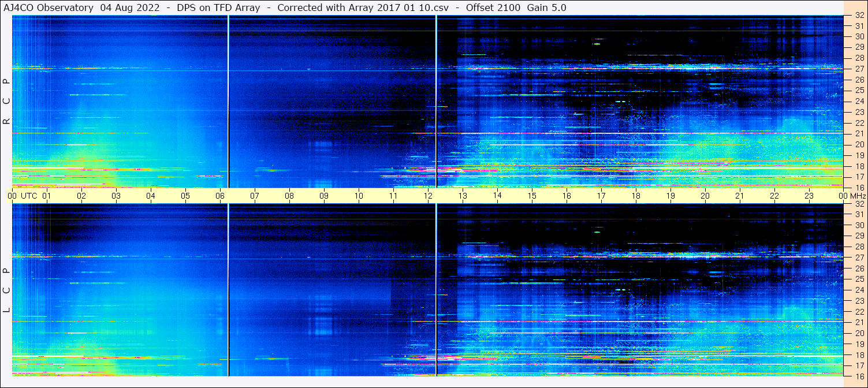This screenshot has width=868, height=388.
Task: Select hour "22" on the time axis
Action: [x=774, y=196]
